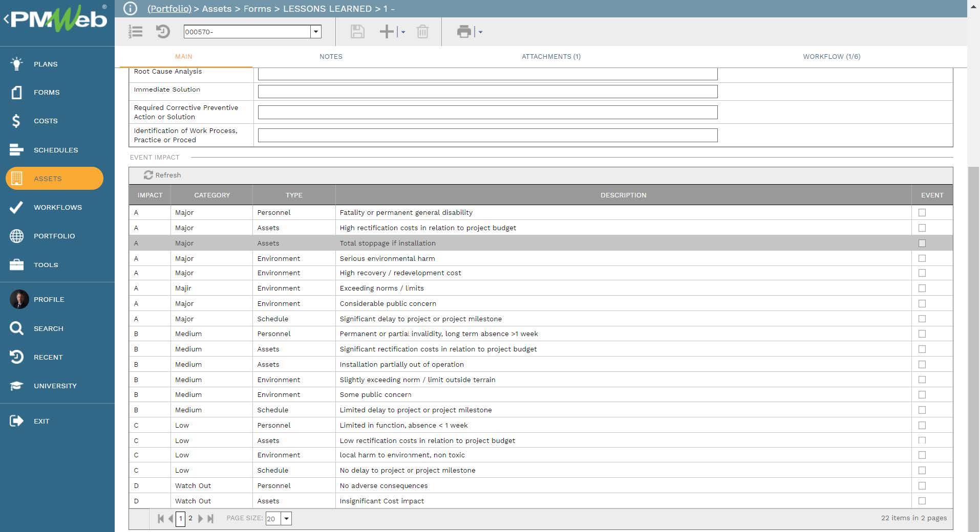The height and width of the screenshot is (532, 980).
Task: Switch to the Notes tab
Action: [x=331, y=57]
